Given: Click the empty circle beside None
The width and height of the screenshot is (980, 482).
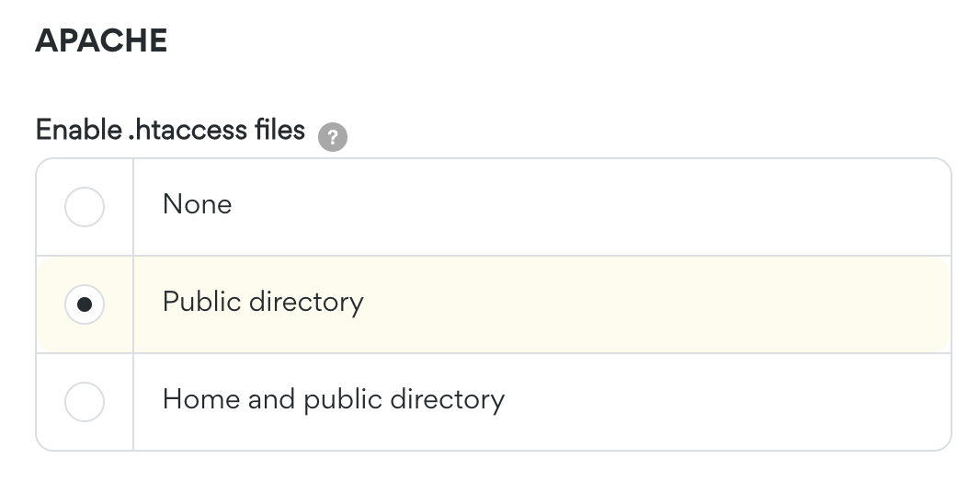Looking at the screenshot, I should click(85, 207).
